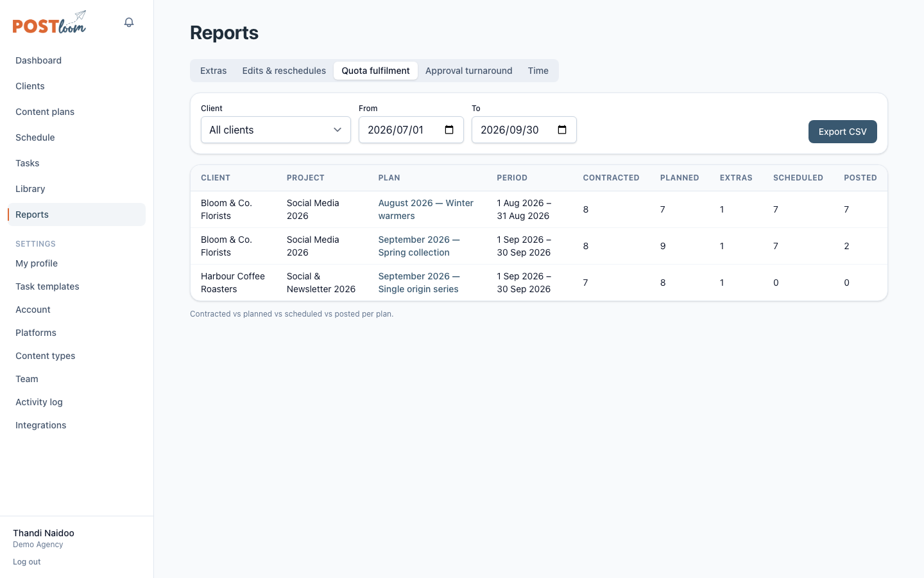View the Activity log
This screenshot has width=924, height=578.
tap(77, 402)
